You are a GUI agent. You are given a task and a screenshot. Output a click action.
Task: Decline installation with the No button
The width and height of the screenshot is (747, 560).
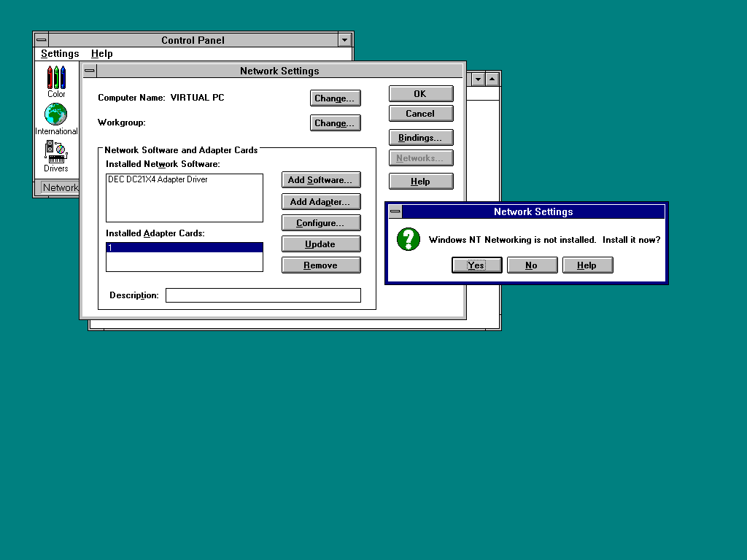click(532, 265)
